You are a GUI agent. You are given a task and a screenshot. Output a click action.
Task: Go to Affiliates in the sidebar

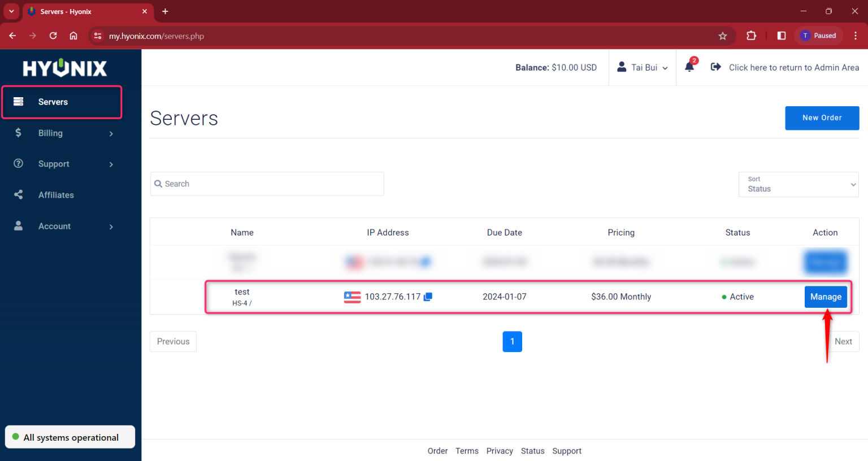tap(56, 195)
